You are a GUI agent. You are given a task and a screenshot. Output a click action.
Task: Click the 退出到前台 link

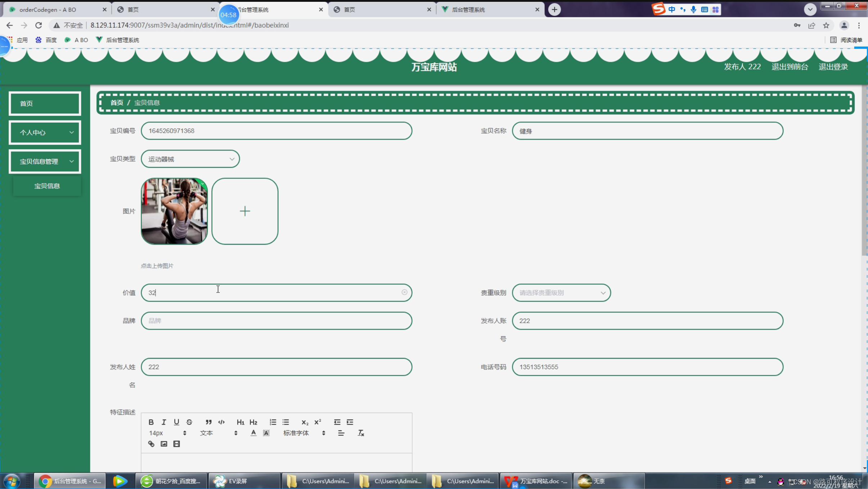(790, 67)
